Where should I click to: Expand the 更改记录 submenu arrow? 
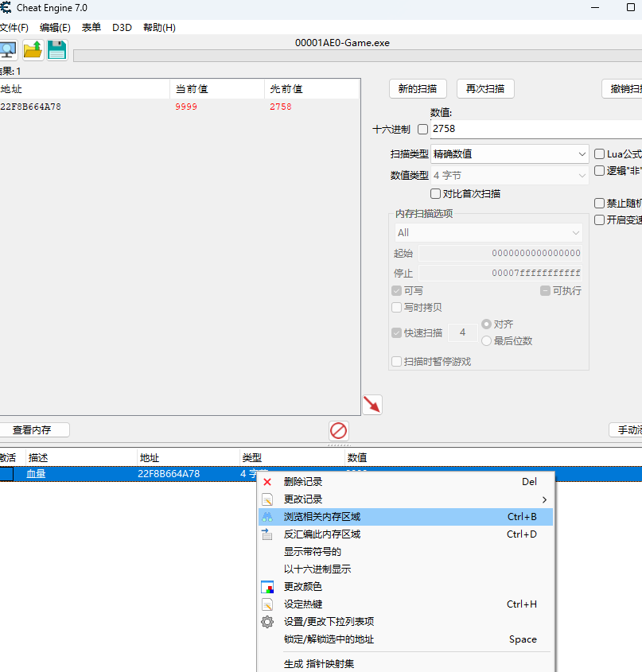point(544,499)
